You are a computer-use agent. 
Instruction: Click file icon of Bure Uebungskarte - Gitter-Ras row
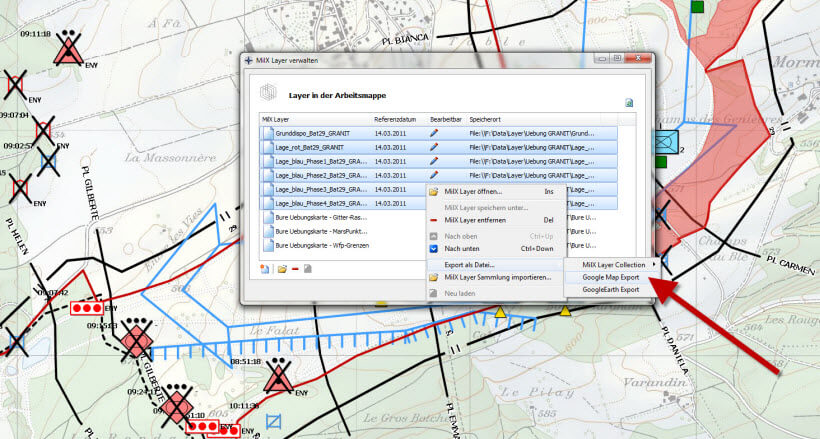click(268, 217)
